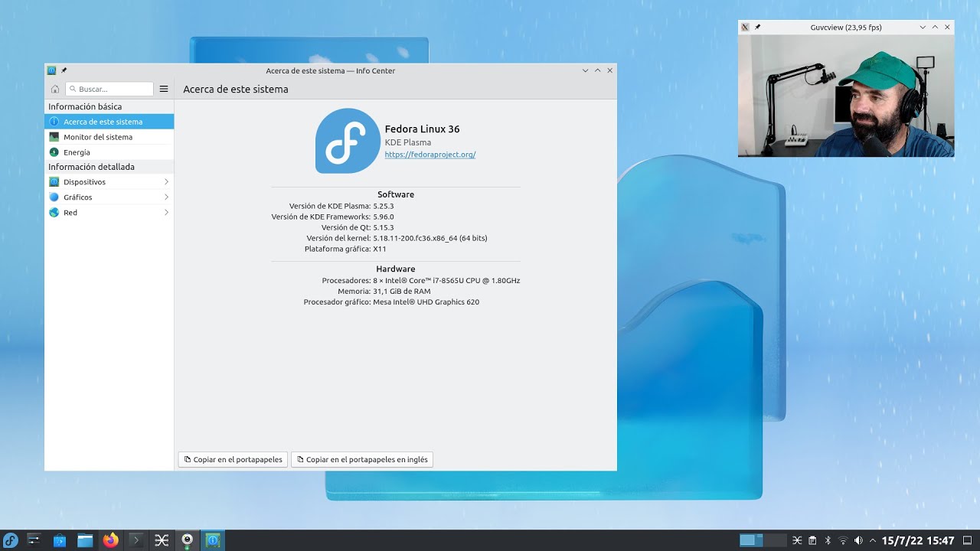This screenshot has width=980, height=551.
Task: Expand the Gráficos category
Action: point(109,197)
